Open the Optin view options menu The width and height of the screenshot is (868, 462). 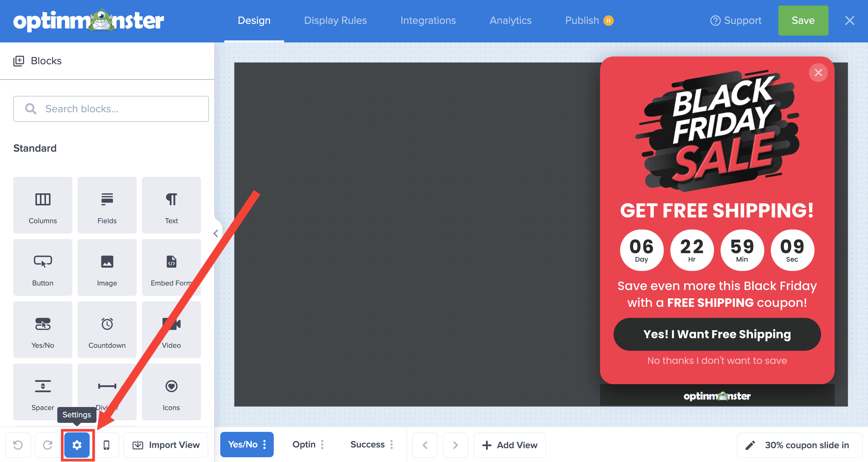pyautogui.click(x=322, y=444)
